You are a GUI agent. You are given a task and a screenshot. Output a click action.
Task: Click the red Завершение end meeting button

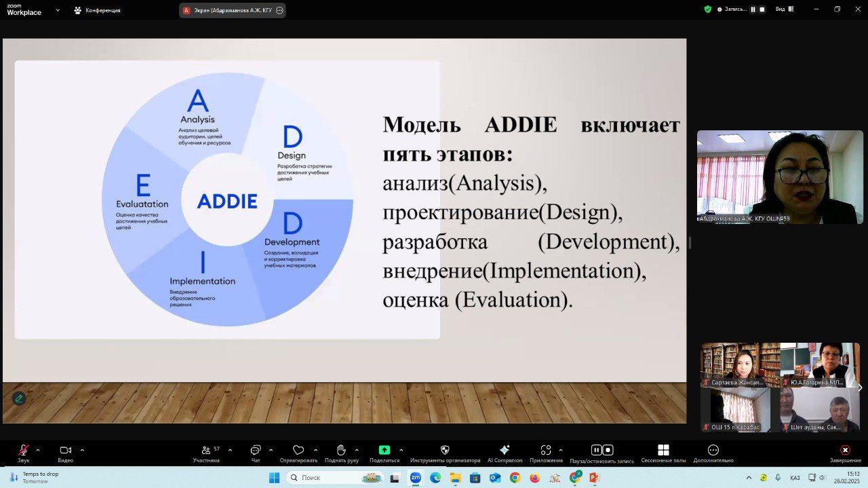pyautogui.click(x=845, y=451)
